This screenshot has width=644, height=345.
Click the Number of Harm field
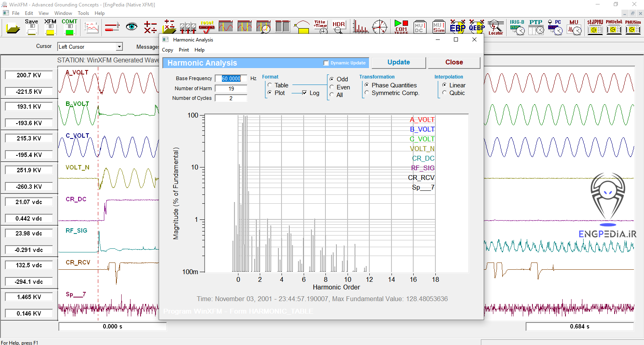click(x=231, y=89)
